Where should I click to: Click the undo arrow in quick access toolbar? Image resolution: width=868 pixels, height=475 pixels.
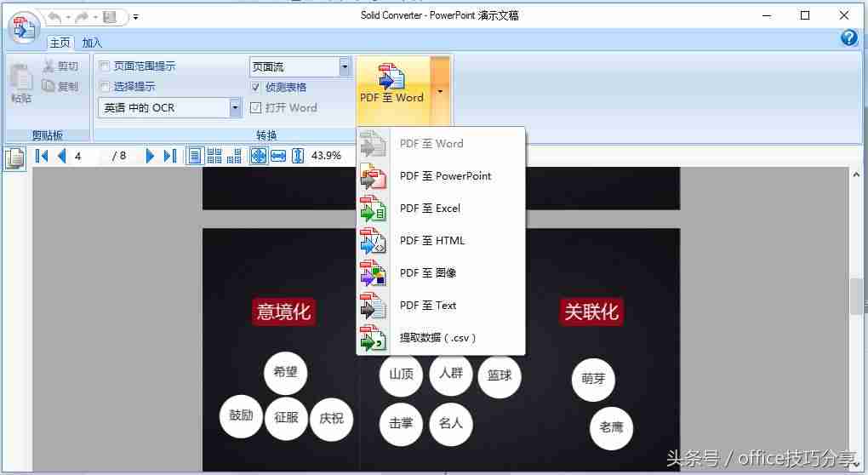(x=54, y=17)
